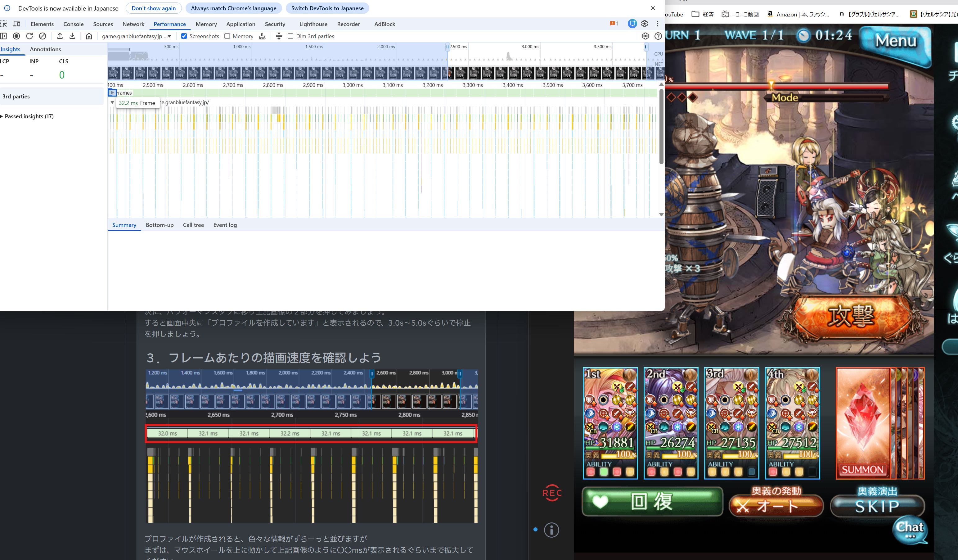Start recording a performance profile
This screenshot has width=958, height=560.
16,36
